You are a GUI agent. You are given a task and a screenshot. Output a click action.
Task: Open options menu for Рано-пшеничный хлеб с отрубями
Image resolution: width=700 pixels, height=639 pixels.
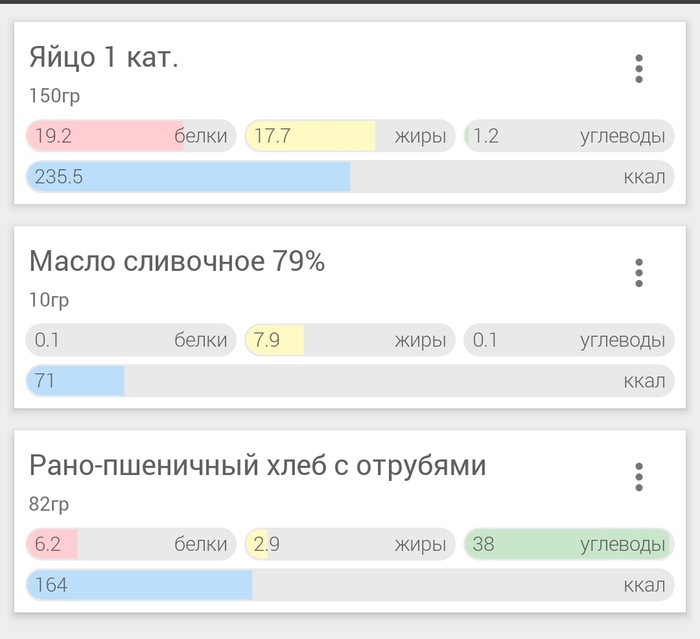[x=638, y=477]
